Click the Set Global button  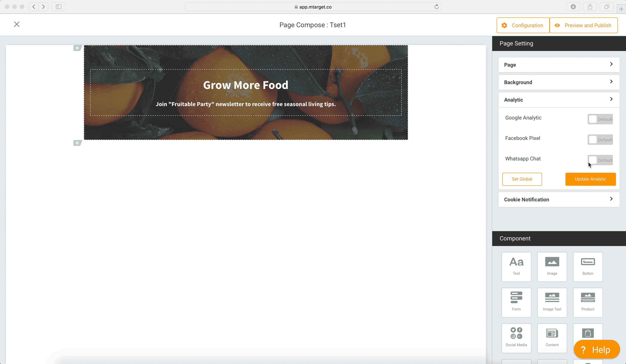pos(522,179)
